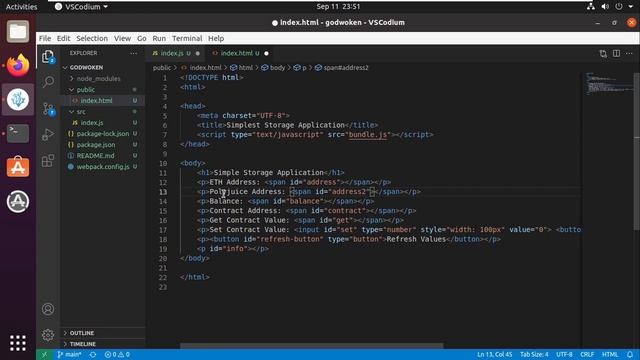Collapse the src folder
Image resolution: width=640 pixels, height=360 pixels.
[81, 111]
